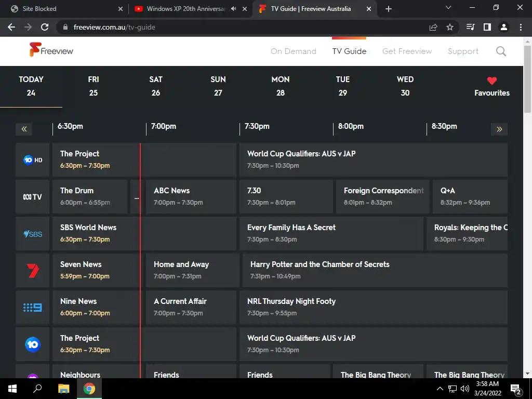
Task: Switch to the Site Blocked tab
Action: 64,9
